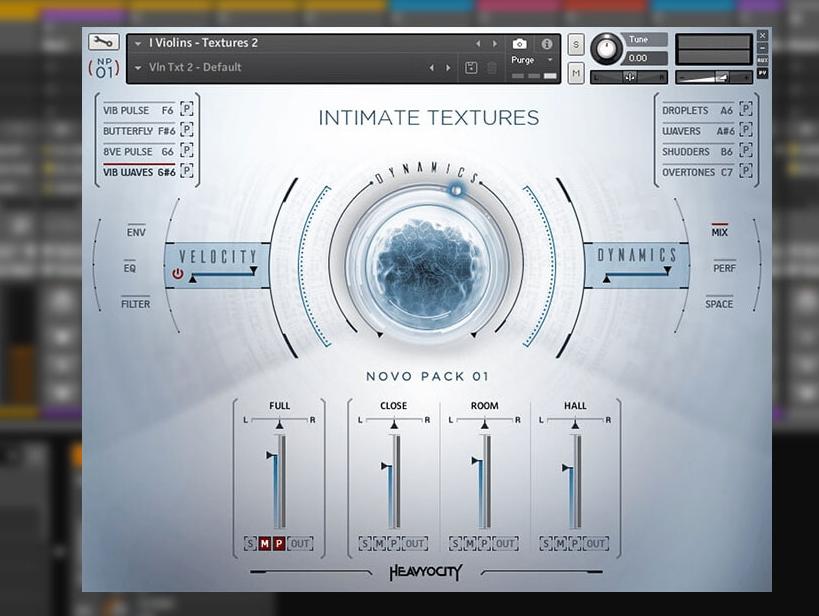This screenshot has width=819, height=616.
Task: Open the wrench instrument edit tool
Action: (x=103, y=43)
